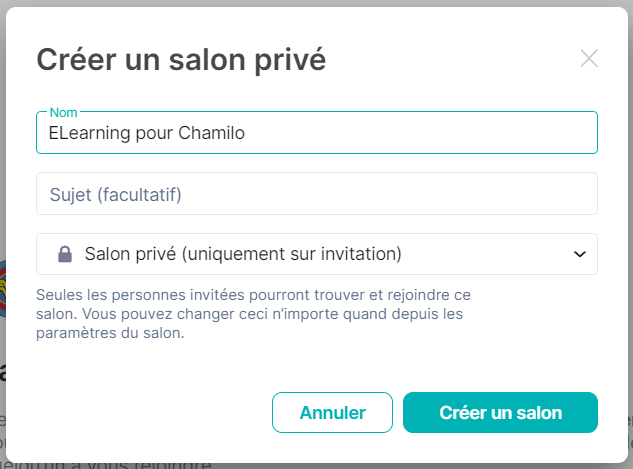Click the Nom floating label
This screenshot has width=633, height=469.
[63, 112]
